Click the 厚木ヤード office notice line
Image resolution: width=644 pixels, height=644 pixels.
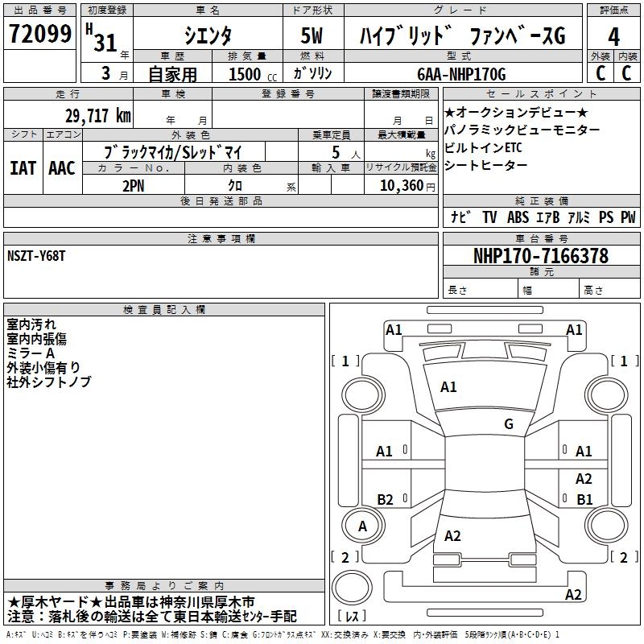click(131, 602)
